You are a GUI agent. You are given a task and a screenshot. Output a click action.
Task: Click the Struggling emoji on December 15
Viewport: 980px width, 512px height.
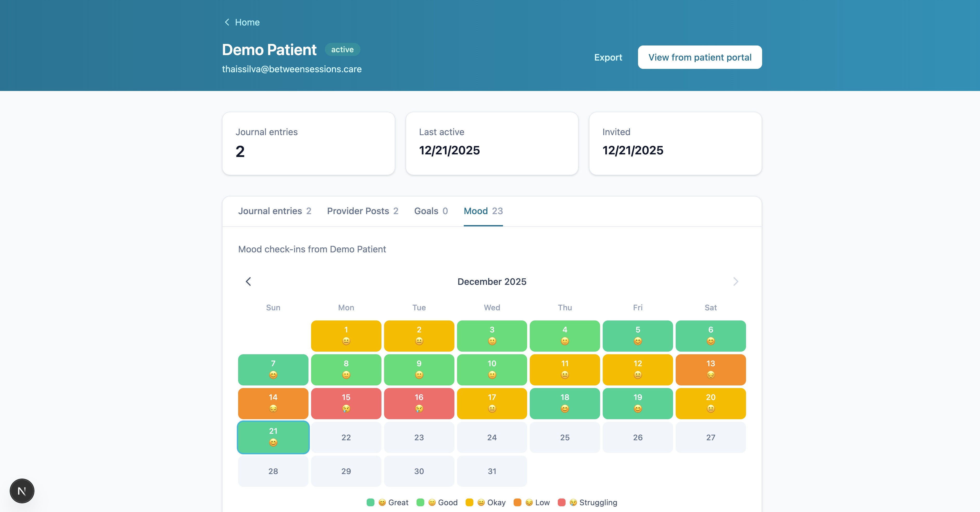coord(346,409)
